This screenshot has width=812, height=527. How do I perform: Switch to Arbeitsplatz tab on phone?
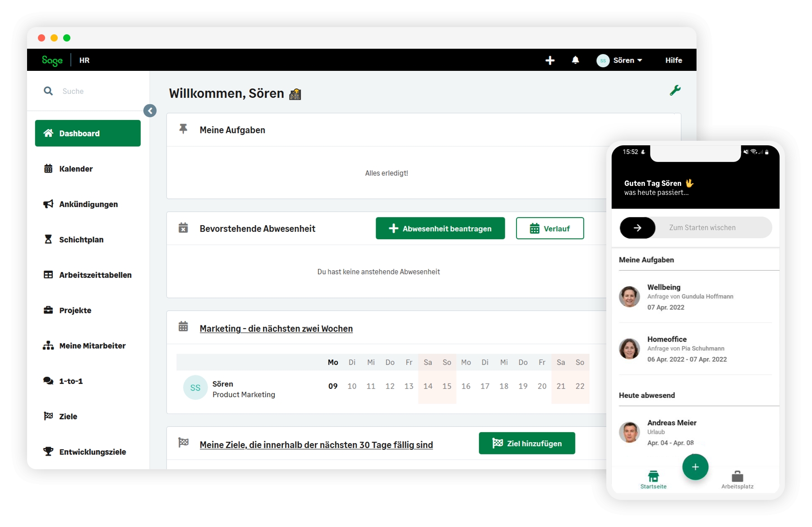point(737,480)
